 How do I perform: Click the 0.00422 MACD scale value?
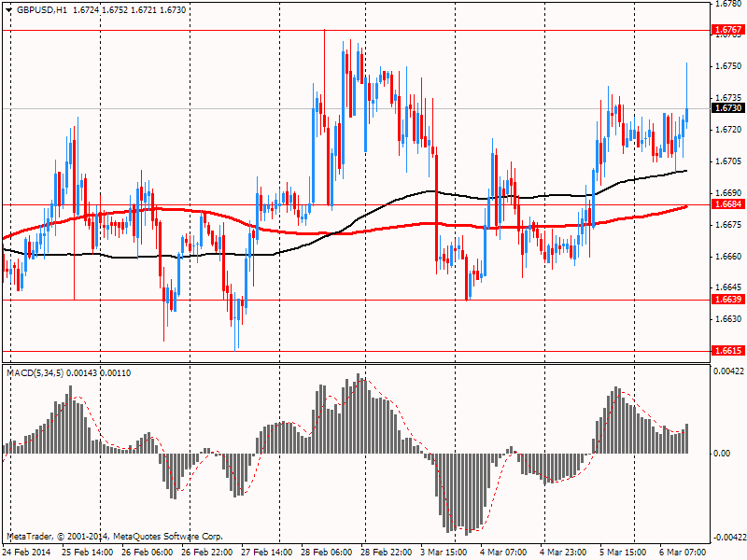coord(728,372)
